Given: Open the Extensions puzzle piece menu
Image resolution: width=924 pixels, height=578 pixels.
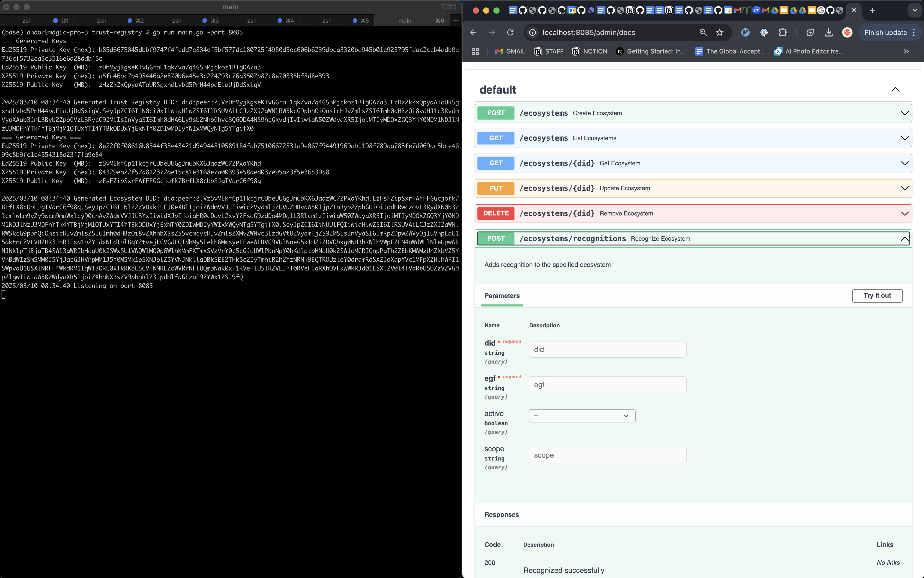Looking at the screenshot, I should click(x=783, y=32).
